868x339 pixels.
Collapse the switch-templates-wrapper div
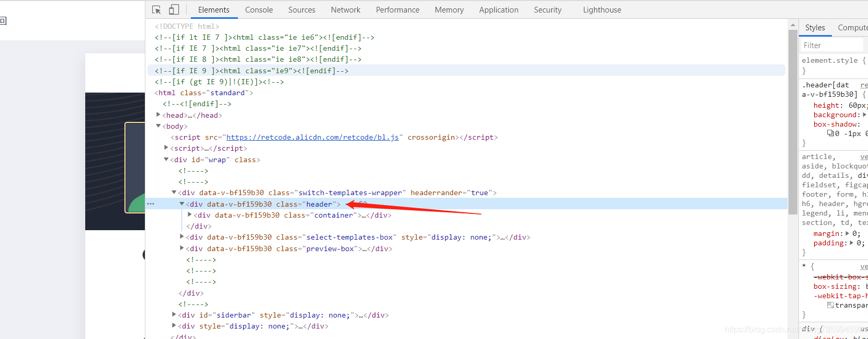(174, 193)
